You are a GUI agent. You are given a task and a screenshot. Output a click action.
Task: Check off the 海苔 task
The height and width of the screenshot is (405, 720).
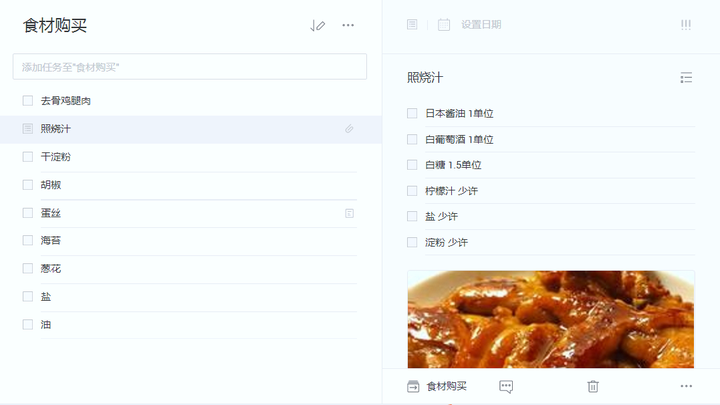28,240
